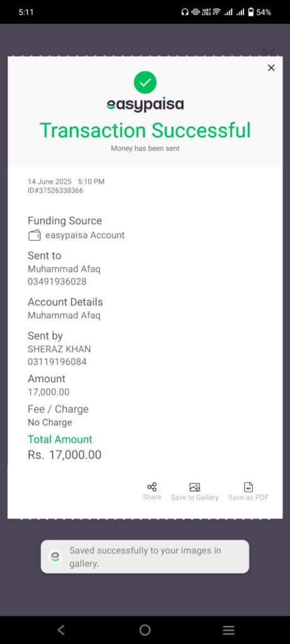Tap the wallet icon beside easypaisa Account
This screenshot has width=290, height=644.
pyautogui.click(x=34, y=235)
